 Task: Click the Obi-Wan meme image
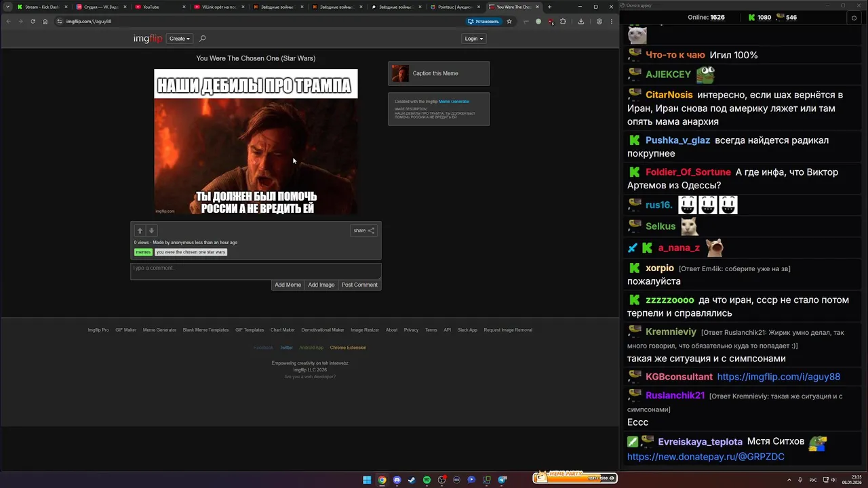tap(256, 142)
